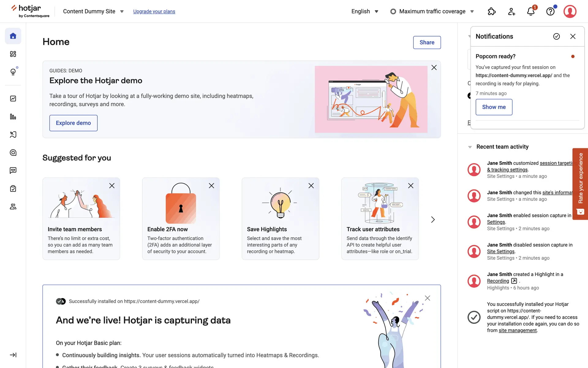Open the English language dropdown
The height and width of the screenshot is (368, 588).
(x=364, y=11)
